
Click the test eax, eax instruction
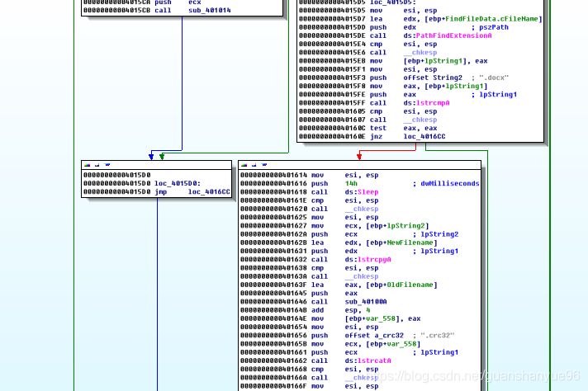[404, 128]
